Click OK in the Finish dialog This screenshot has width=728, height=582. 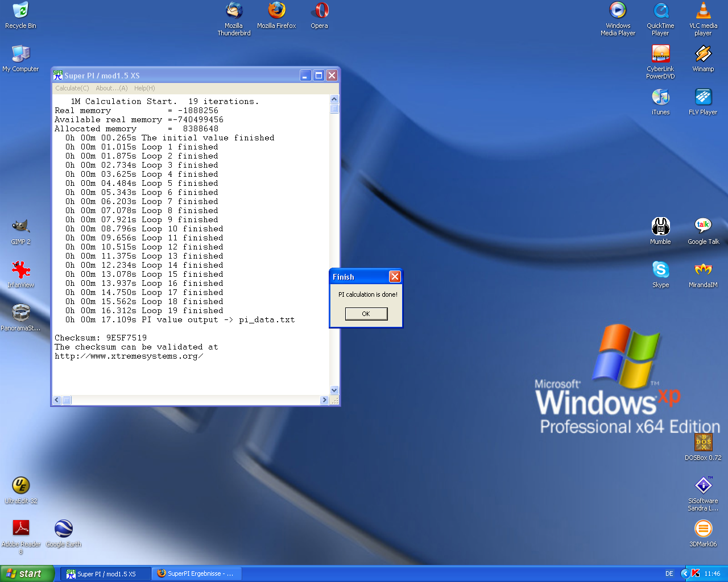point(366,314)
